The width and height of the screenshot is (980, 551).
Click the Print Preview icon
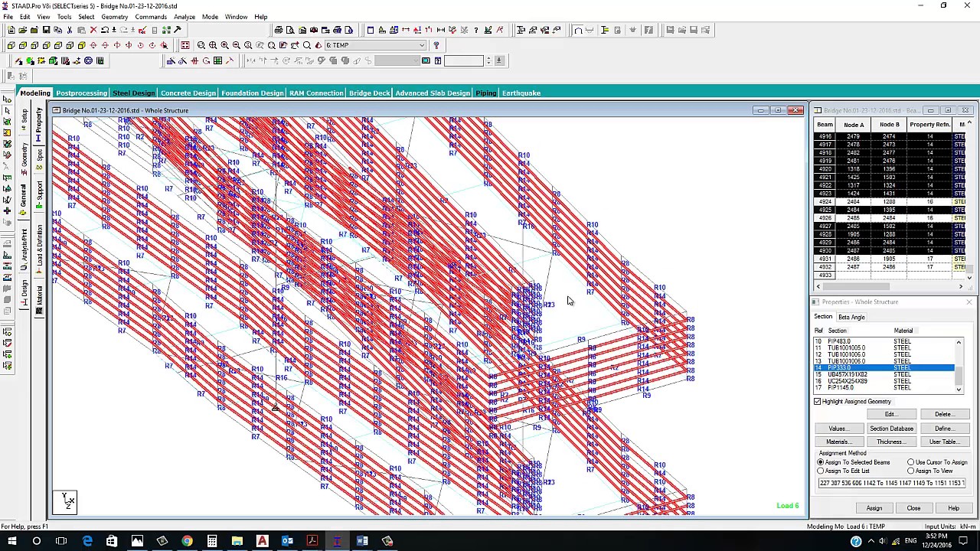tap(290, 30)
